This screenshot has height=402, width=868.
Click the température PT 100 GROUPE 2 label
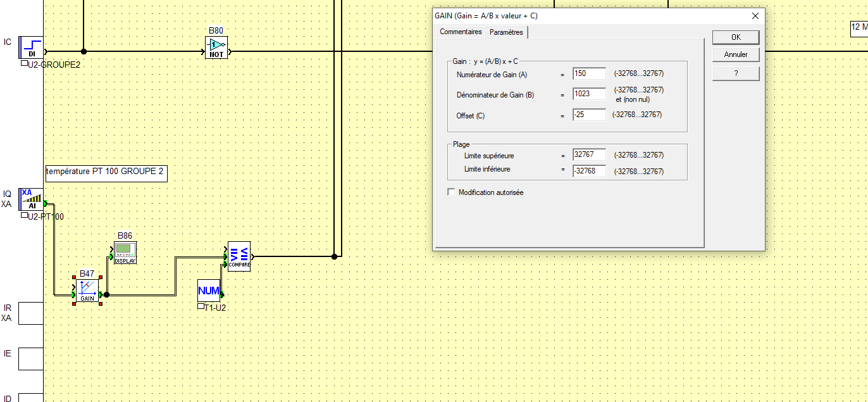(x=106, y=172)
